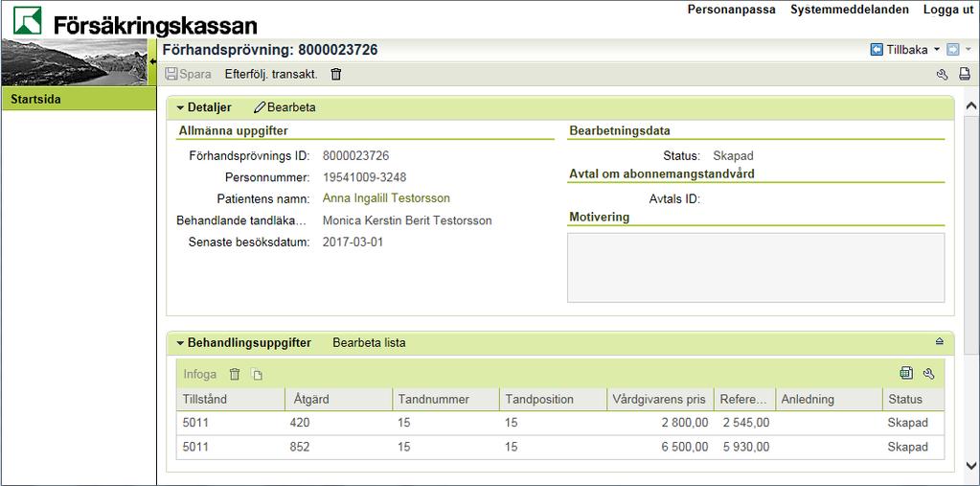
Task: Click the price cell 6 500,00
Action: tap(684, 448)
